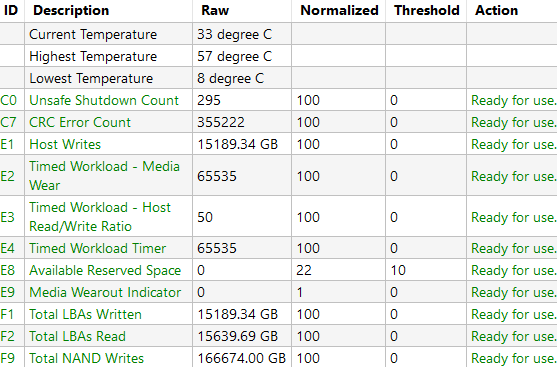Select the Total NAND Writes description

pyautogui.click(x=86, y=358)
